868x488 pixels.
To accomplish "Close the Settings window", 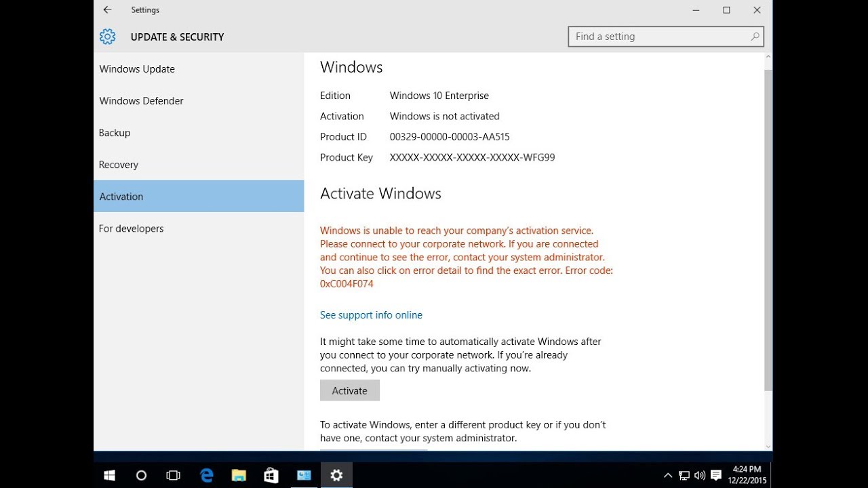I will point(757,10).
